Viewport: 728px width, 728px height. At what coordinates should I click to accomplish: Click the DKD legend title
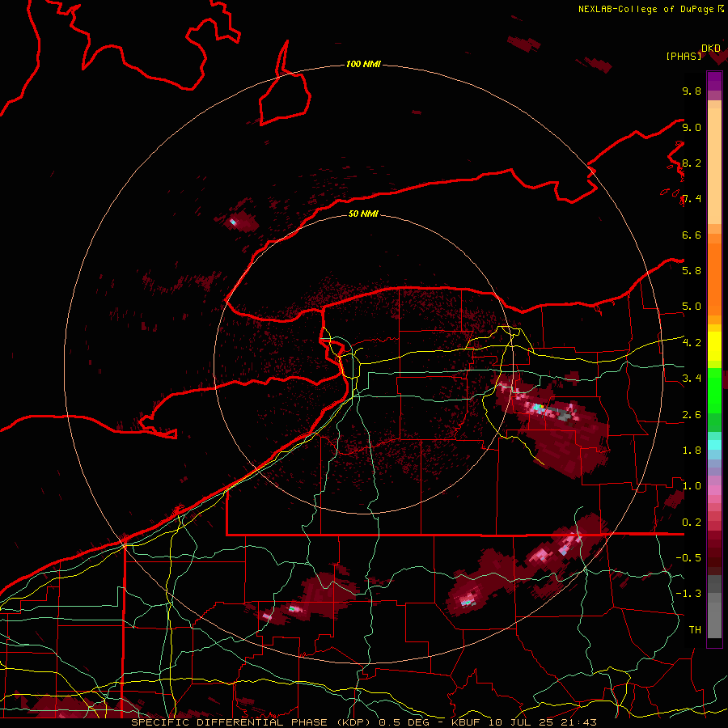(711, 49)
